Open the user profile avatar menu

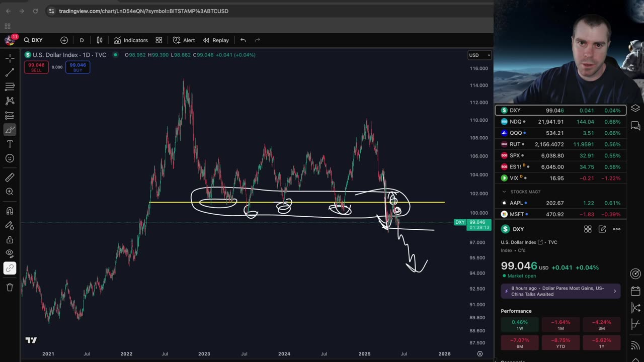tap(10, 40)
